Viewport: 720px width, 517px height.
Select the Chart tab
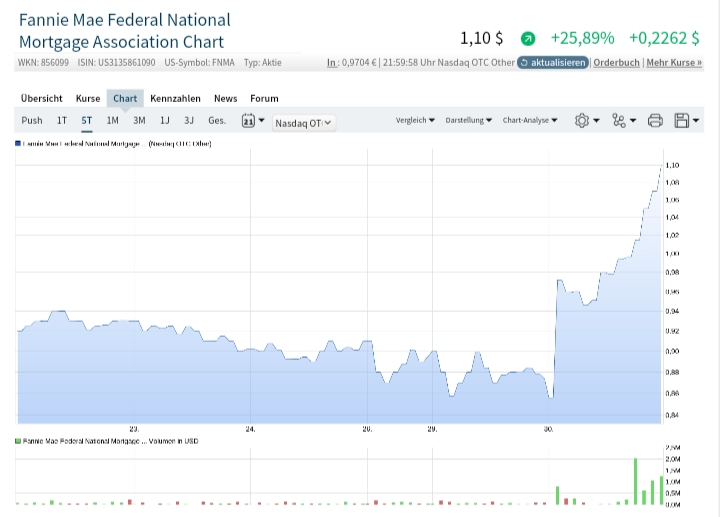click(125, 98)
